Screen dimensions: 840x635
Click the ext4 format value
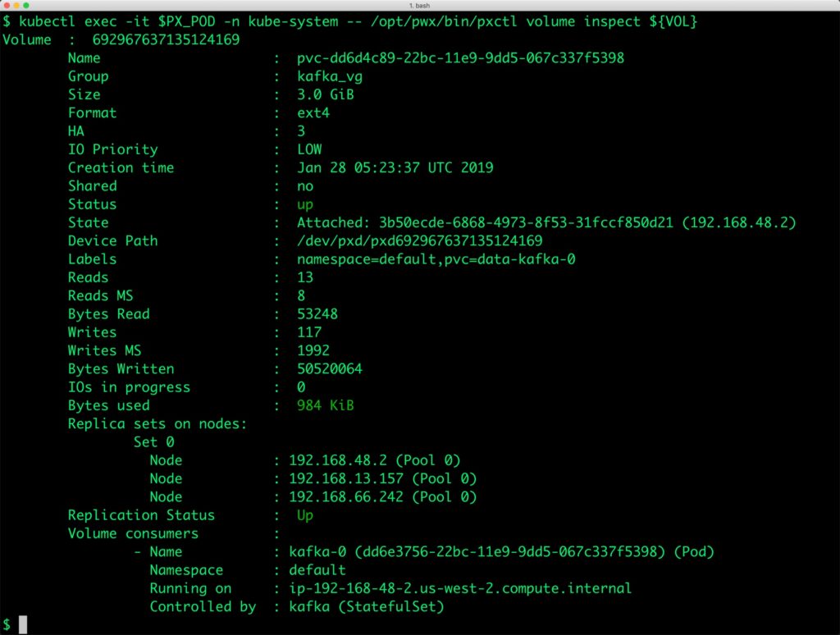coord(313,112)
